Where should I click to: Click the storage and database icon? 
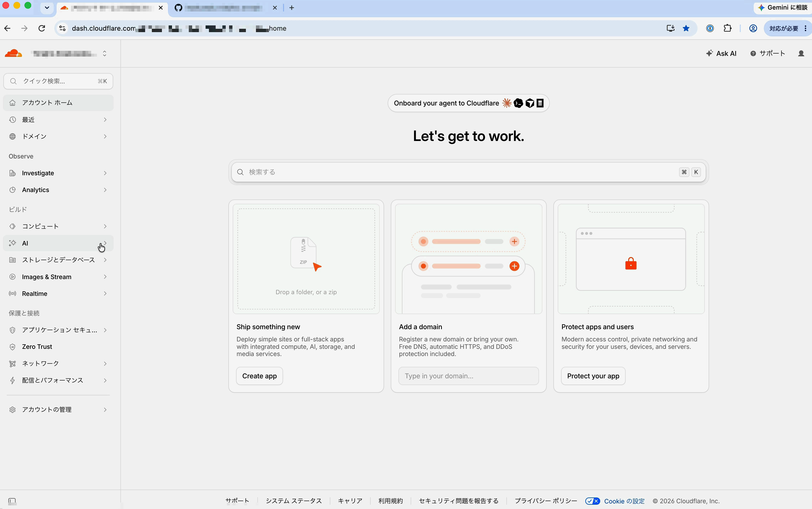click(12, 260)
